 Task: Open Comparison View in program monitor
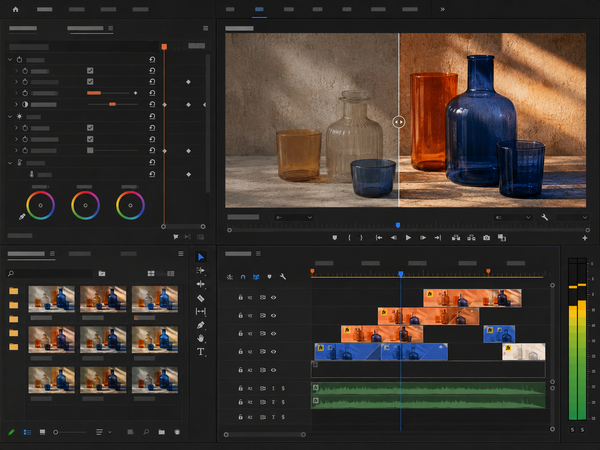pyautogui.click(x=502, y=238)
